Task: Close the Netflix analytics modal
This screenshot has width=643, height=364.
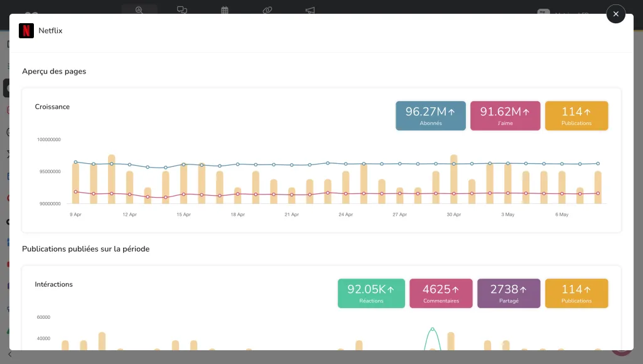Action: tap(615, 14)
